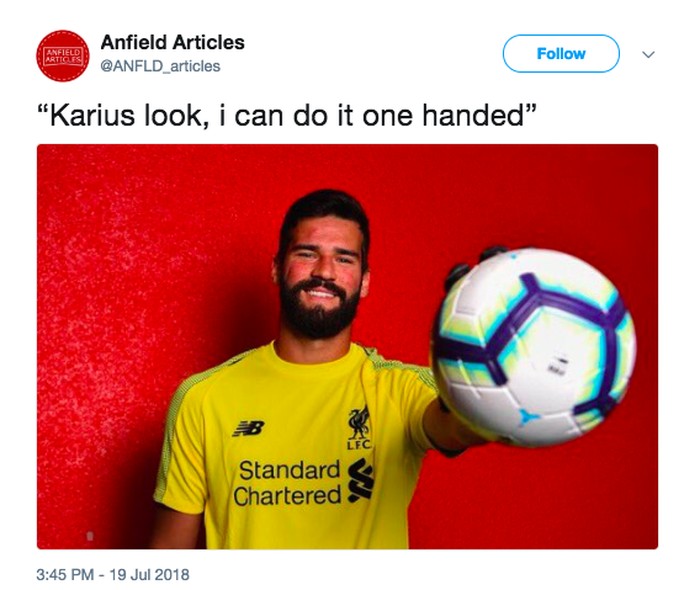This screenshot has height=590, width=700.
Task: Click the Standard Chartered swirl logo
Action: pyautogui.click(x=360, y=479)
